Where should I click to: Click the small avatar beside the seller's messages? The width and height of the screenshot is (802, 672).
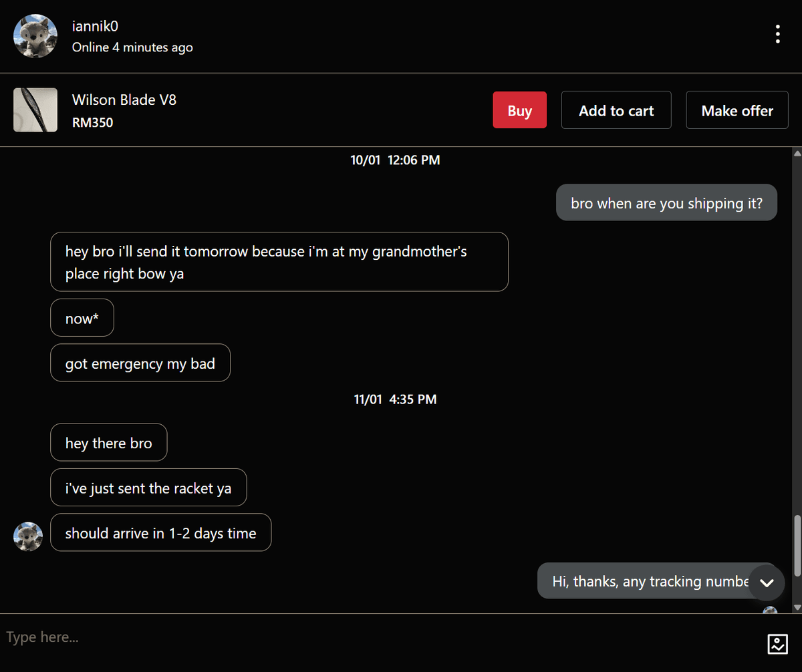pos(28,536)
